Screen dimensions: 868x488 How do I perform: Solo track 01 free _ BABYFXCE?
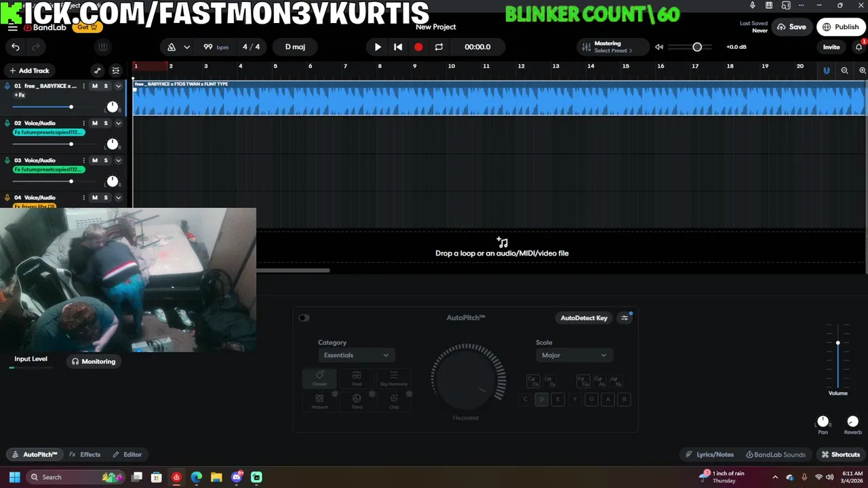tap(106, 86)
